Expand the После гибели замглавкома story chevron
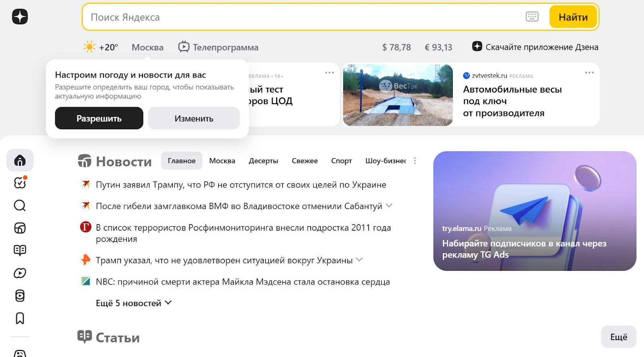The width and height of the screenshot is (644, 357). [389, 205]
